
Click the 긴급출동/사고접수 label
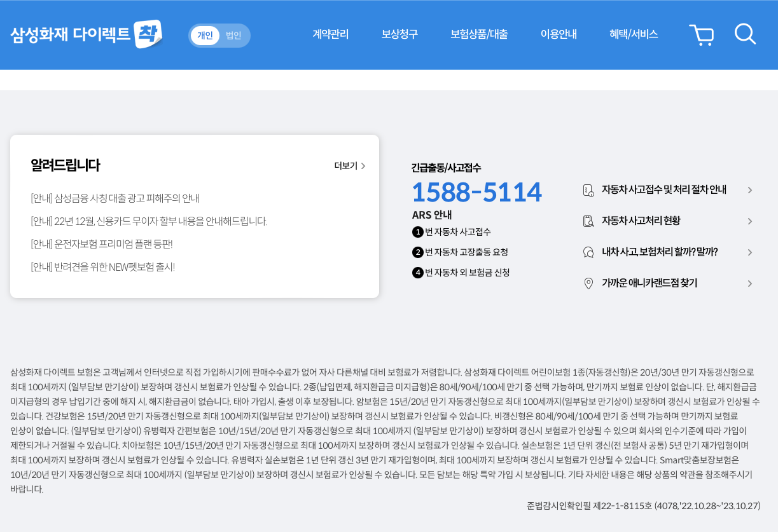click(x=446, y=168)
